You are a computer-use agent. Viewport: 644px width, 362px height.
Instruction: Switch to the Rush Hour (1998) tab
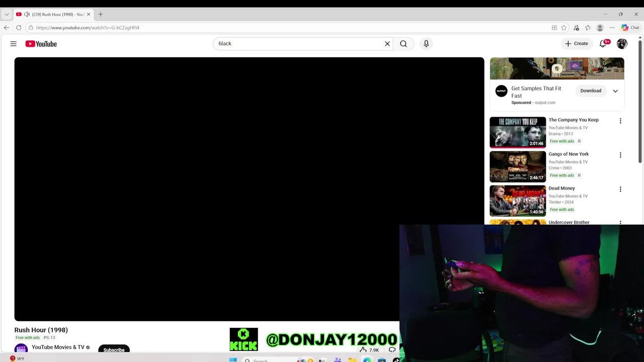click(53, 14)
